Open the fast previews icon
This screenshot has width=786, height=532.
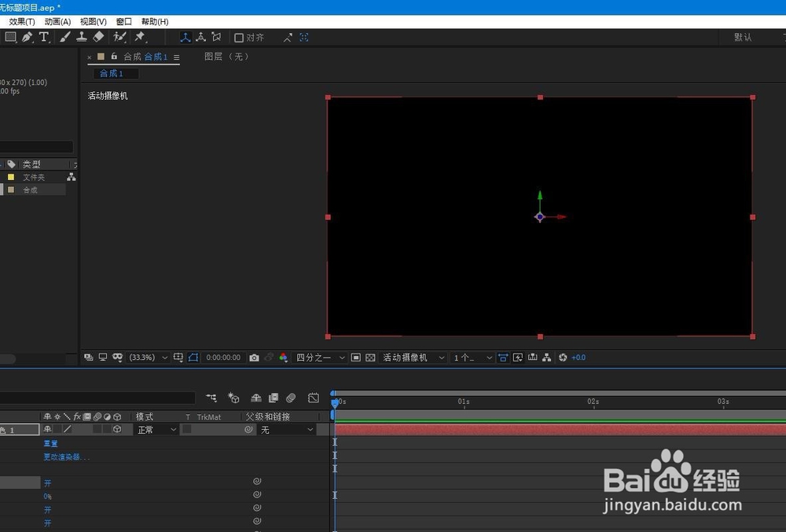518,358
